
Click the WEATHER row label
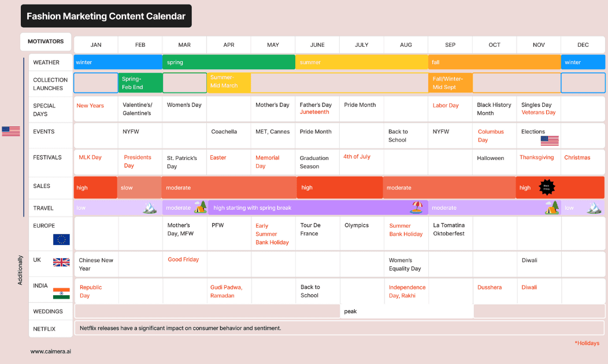click(46, 62)
